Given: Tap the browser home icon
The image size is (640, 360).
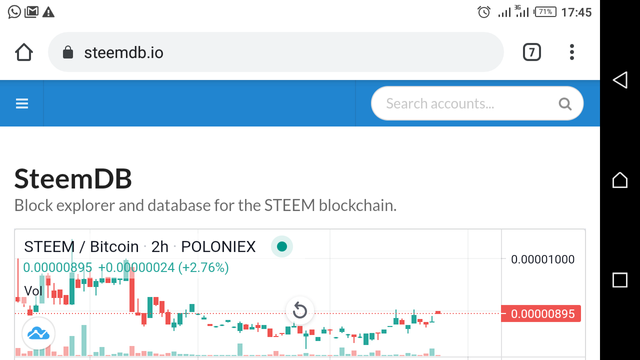Looking at the screenshot, I should (24, 52).
